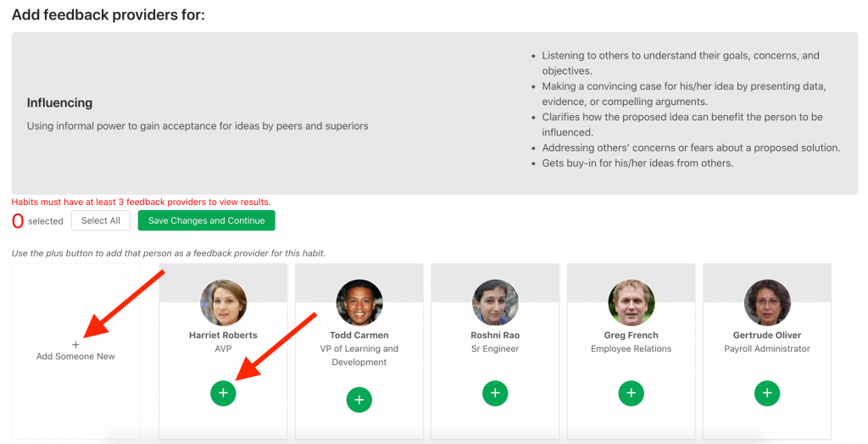This screenshot has height=444, width=868.
Task: Add Roshni Rao using green plus
Action: pos(495,393)
